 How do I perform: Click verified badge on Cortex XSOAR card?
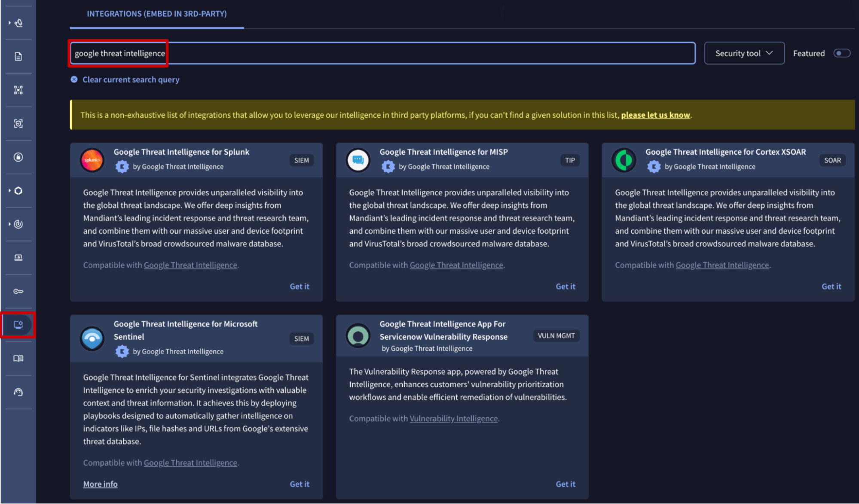click(654, 167)
